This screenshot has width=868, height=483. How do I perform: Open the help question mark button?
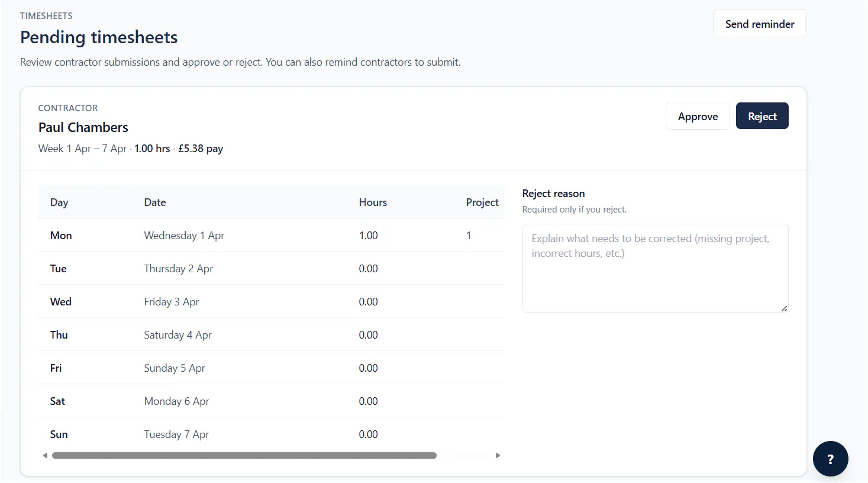pos(830,459)
